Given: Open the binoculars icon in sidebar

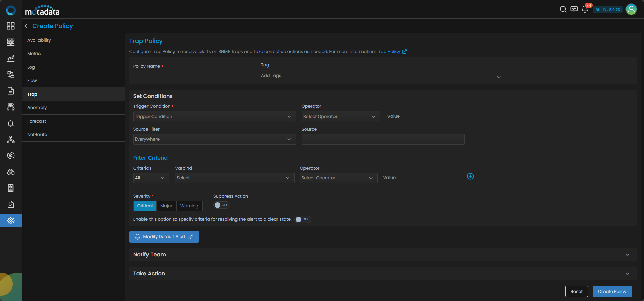Looking at the screenshot, I should click(x=11, y=172).
